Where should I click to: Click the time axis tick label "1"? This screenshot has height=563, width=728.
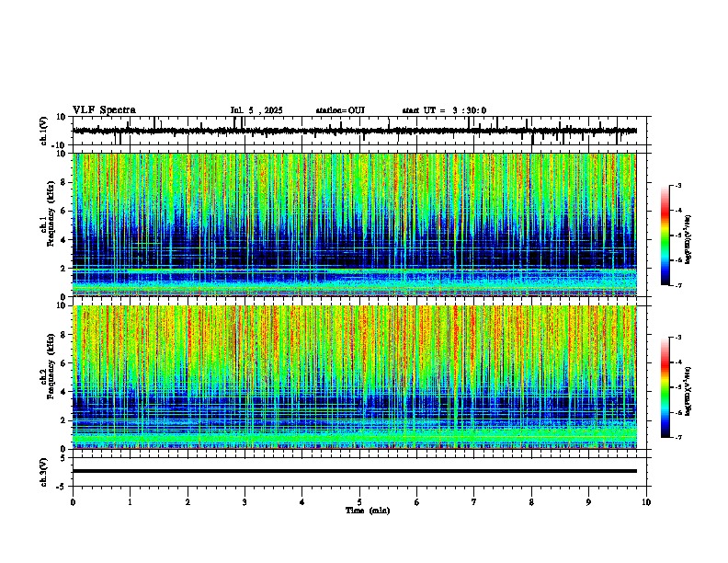click(130, 502)
